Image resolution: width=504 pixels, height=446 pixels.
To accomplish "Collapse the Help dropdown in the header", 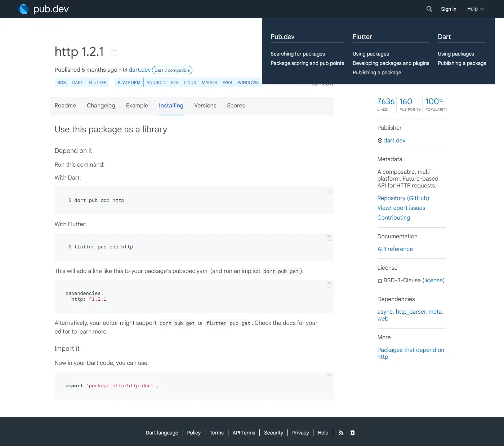I will [476, 9].
